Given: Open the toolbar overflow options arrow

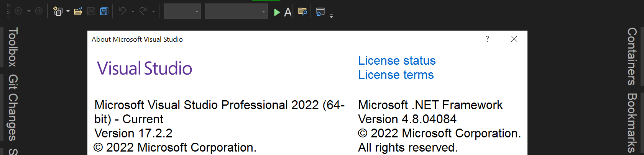Looking at the screenshot, I should coord(332,16).
